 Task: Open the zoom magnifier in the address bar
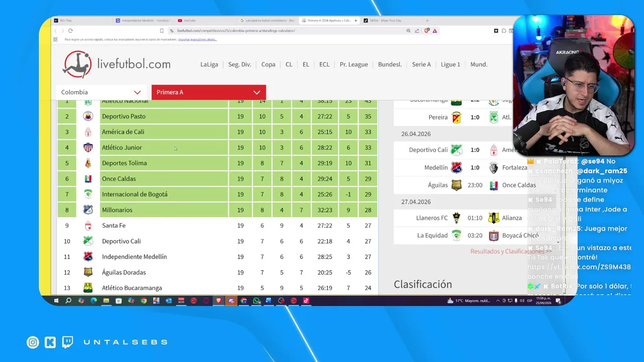[409, 31]
